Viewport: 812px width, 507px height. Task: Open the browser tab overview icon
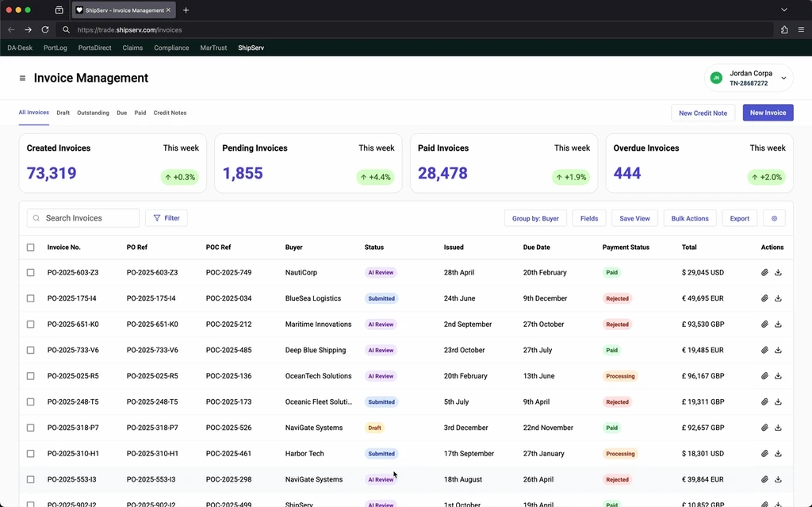[x=59, y=10]
